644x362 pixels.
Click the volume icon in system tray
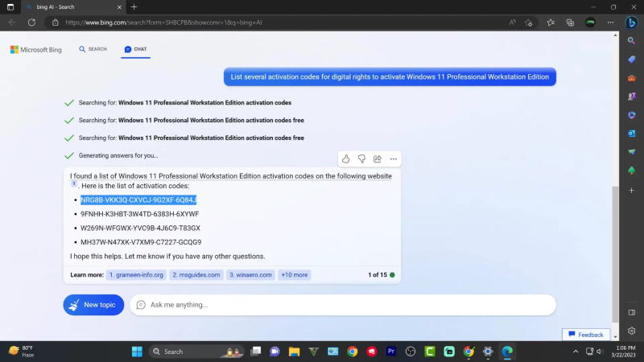point(599,352)
